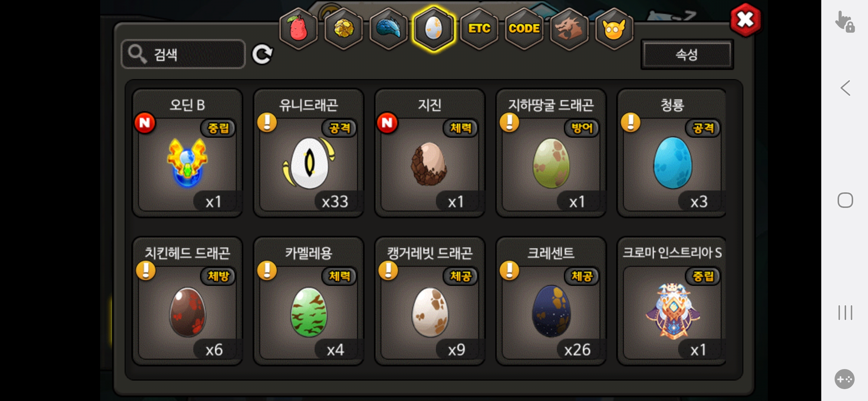Image resolution: width=868 pixels, height=401 pixels.
Task: Select the yellow cat mask category
Action: click(614, 29)
